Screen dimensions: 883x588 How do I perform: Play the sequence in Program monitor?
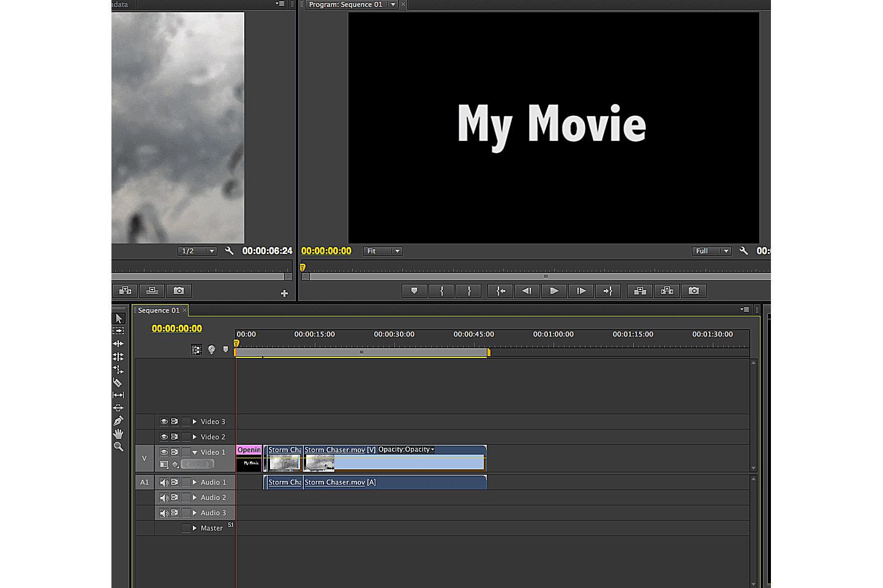tap(554, 291)
